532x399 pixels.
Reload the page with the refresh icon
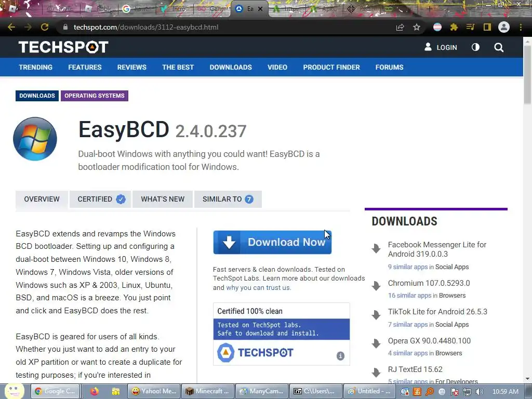(x=45, y=27)
